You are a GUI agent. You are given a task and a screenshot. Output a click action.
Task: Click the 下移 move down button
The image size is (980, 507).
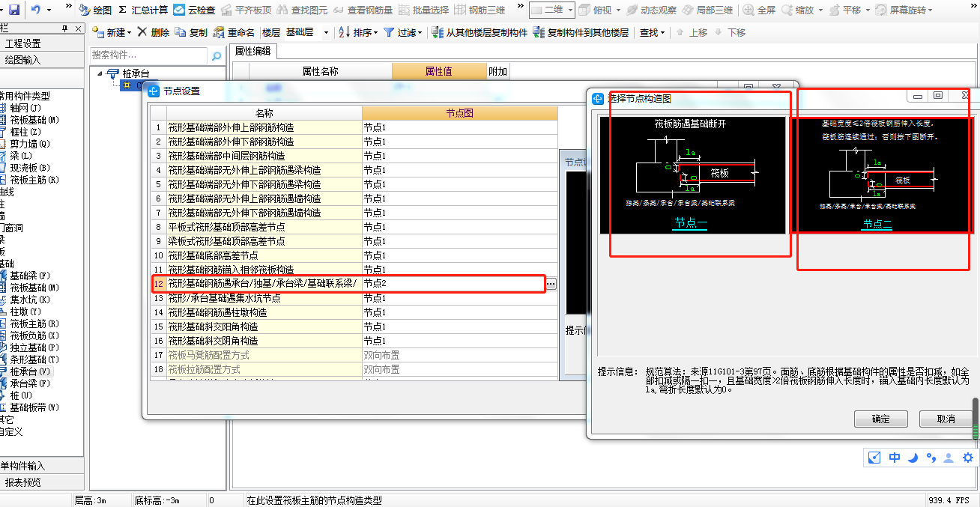click(x=731, y=33)
